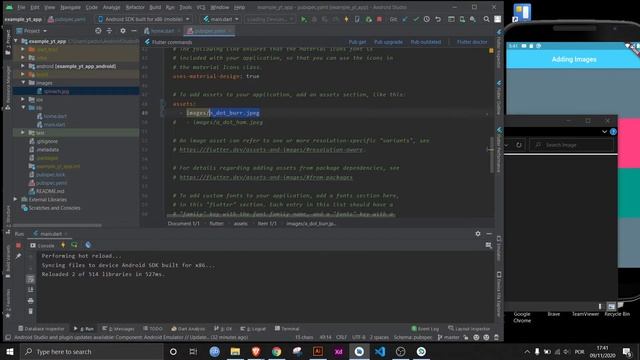Click the VCS update project arrow icon
The image size is (640, 360).
405,19
